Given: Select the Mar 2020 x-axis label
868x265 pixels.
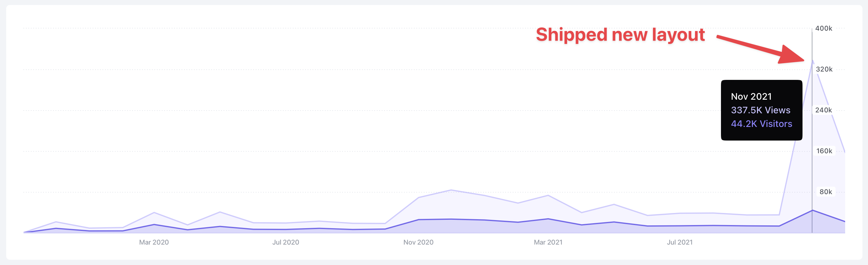Looking at the screenshot, I should click(154, 242).
